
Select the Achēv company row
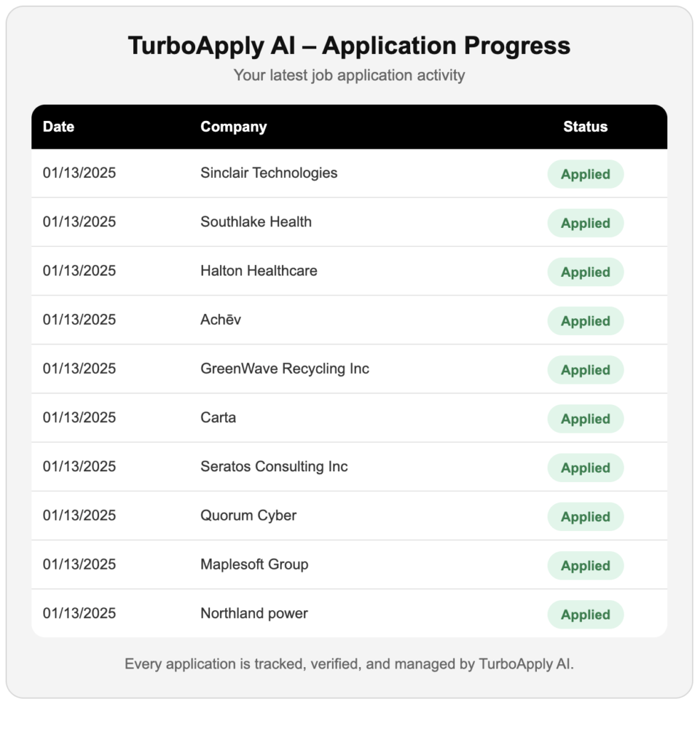click(221, 320)
